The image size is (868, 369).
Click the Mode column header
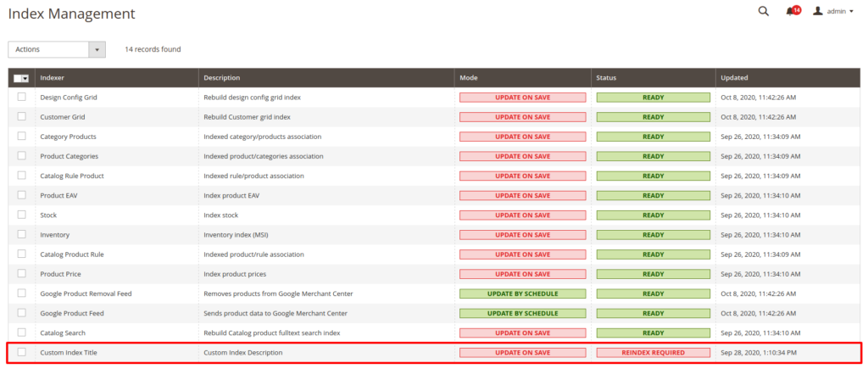(469, 78)
